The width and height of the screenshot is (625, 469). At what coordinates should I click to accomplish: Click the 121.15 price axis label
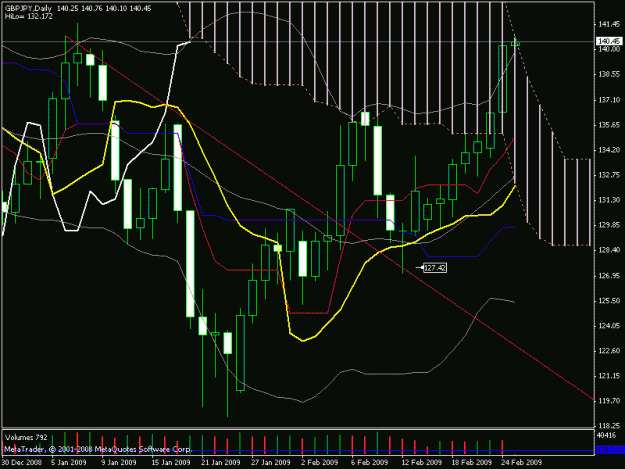[609, 376]
